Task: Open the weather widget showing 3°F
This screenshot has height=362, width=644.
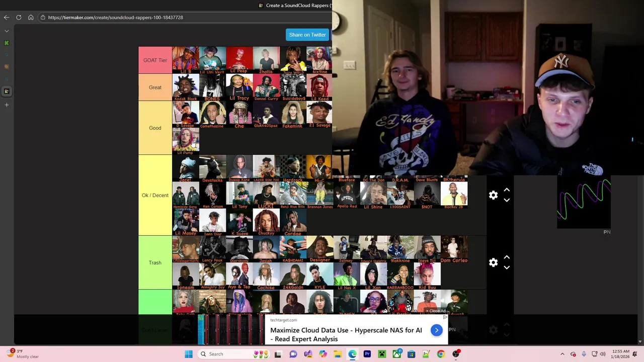Action: click(23, 354)
